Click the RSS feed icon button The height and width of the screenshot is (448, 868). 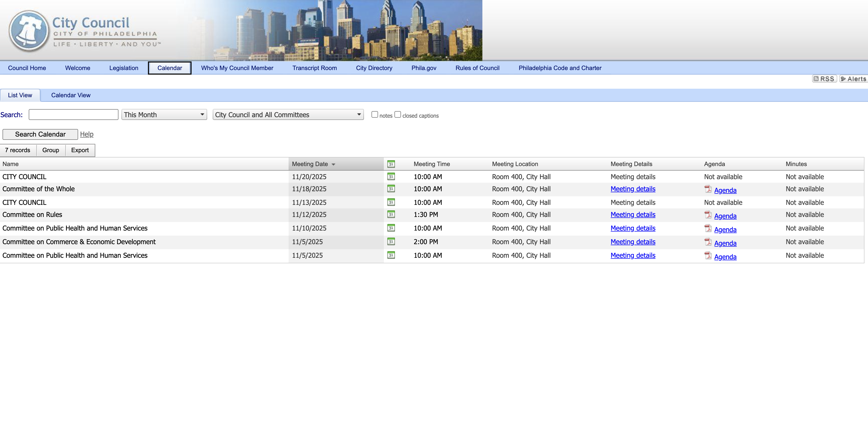point(824,79)
